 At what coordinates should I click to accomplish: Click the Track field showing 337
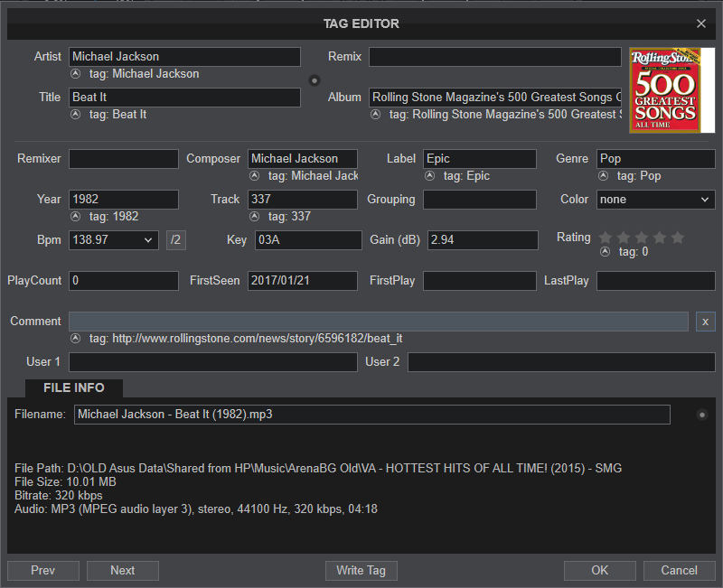click(303, 200)
